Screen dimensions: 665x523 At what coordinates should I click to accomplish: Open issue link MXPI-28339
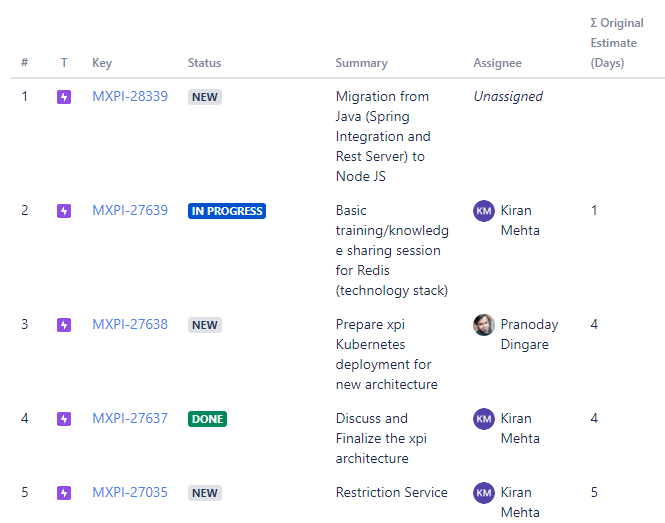[130, 97]
